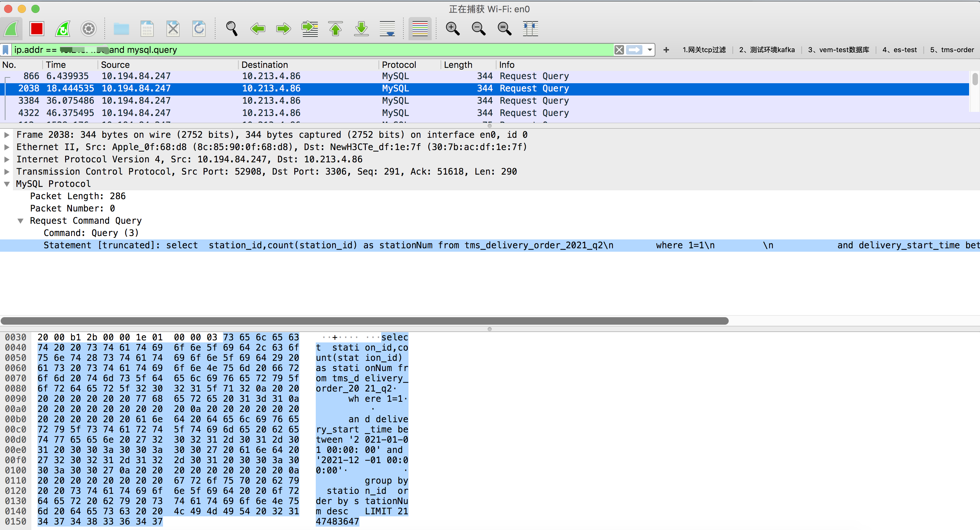The height and width of the screenshot is (530, 980).
Task: Open the filter history dropdown
Action: click(650, 50)
